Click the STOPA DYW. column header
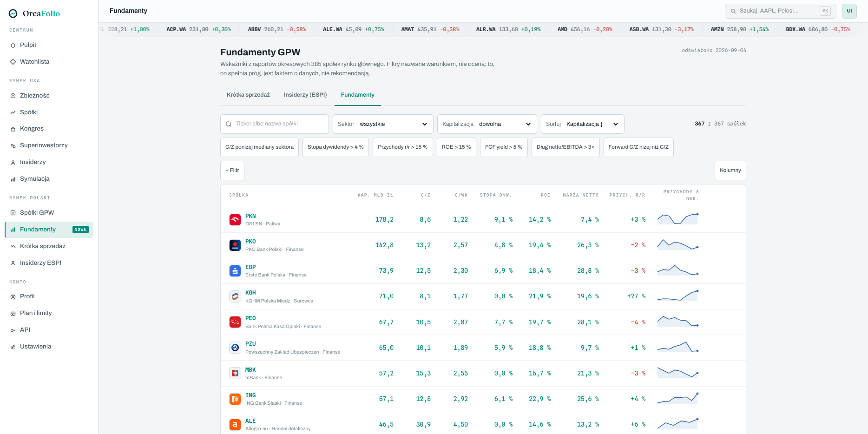This screenshot has width=868, height=434. click(496, 195)
